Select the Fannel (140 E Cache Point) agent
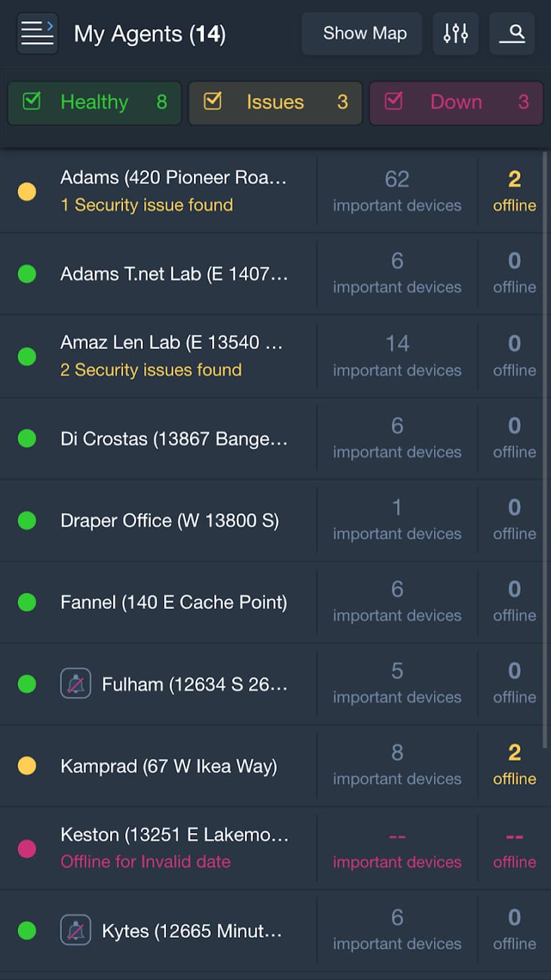Viewport: 551px width, 980px height. (x=173, y=602)
